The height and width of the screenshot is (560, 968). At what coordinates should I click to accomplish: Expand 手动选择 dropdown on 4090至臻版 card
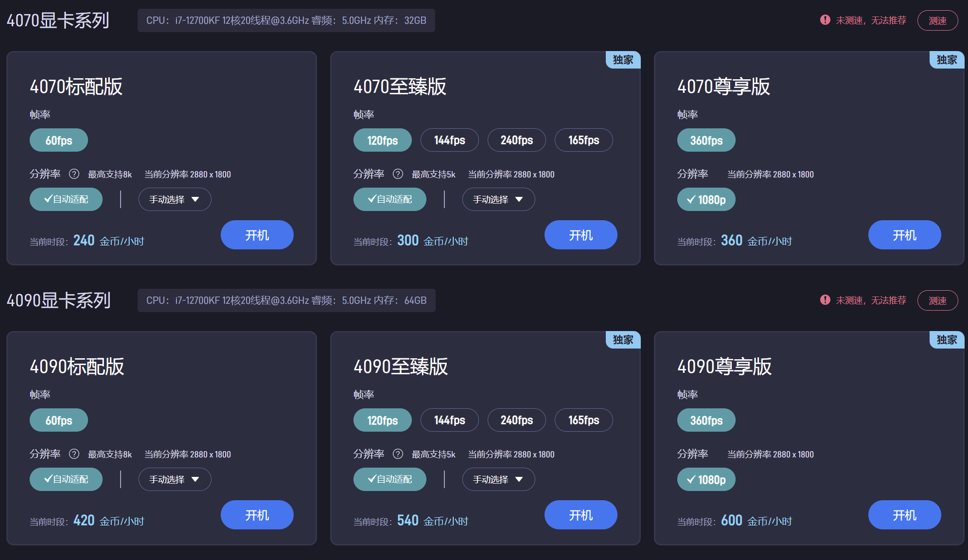[x=498, y=479]
